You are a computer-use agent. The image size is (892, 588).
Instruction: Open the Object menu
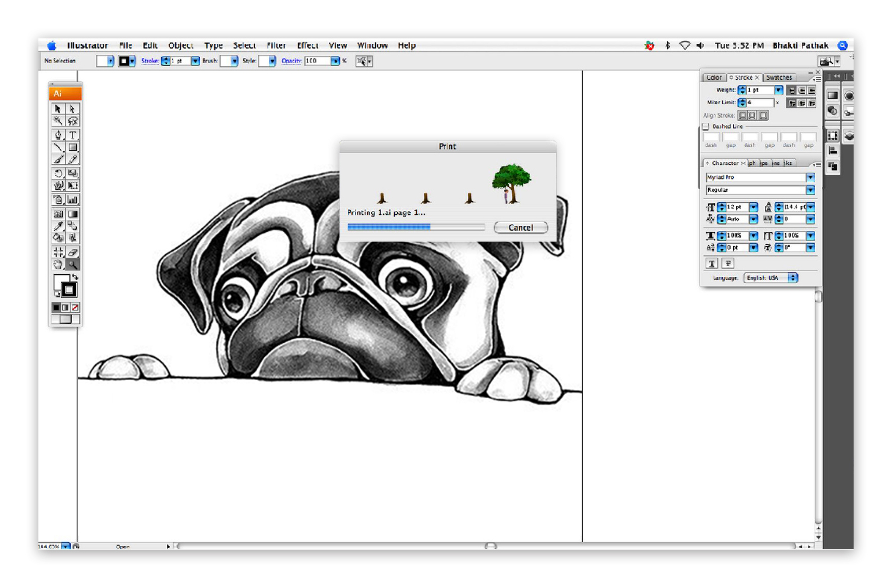click(181, 46)
